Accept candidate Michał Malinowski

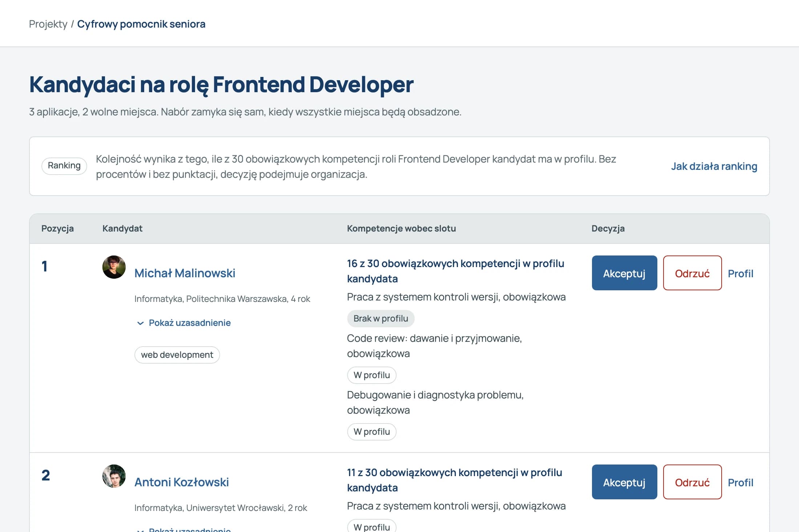[x=624, y=273]
